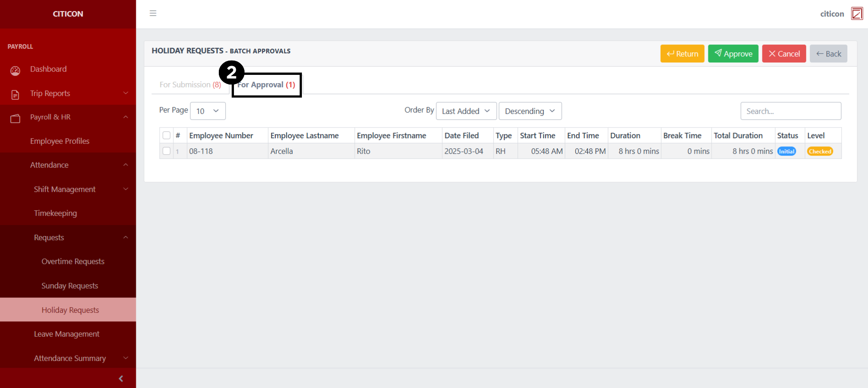Viewport: 868px width, 388px height.
Task: Click the blue Initial status badge
Action: pos(786,152)
